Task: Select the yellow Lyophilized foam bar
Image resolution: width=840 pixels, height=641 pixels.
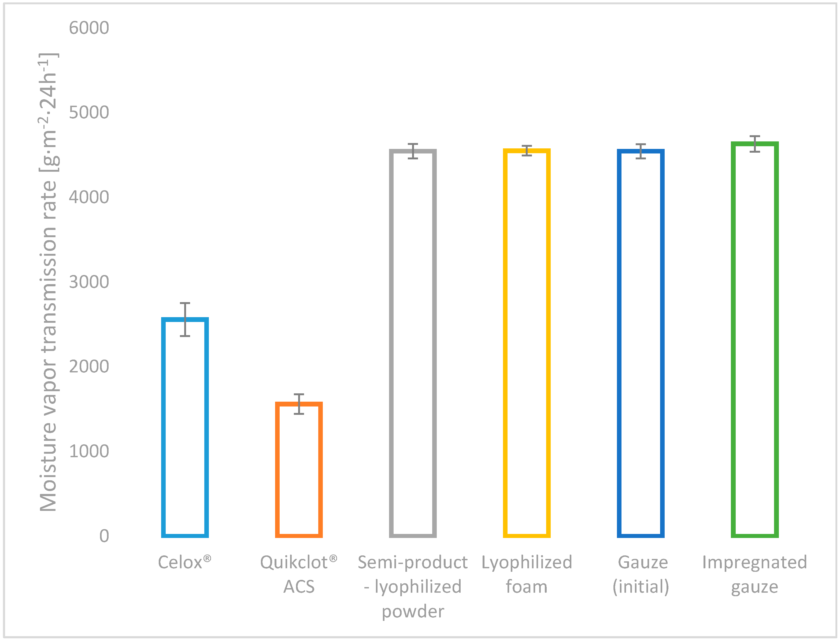Action: [x=527, y=343]
